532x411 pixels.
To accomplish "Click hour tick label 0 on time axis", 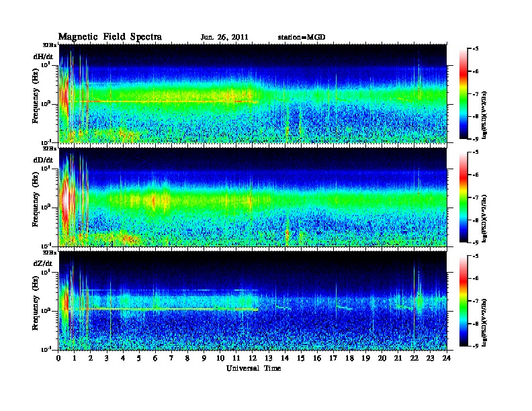I will point(58,359).
